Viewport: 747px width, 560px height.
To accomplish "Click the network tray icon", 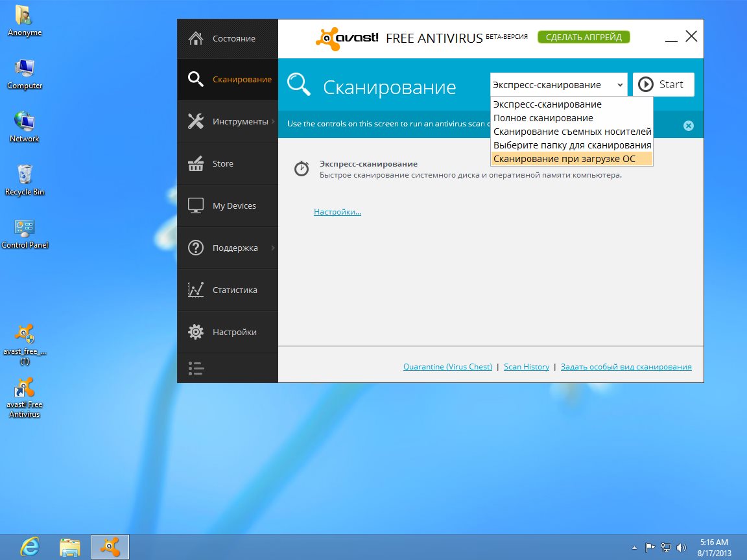I will click(x=666, y=548).
